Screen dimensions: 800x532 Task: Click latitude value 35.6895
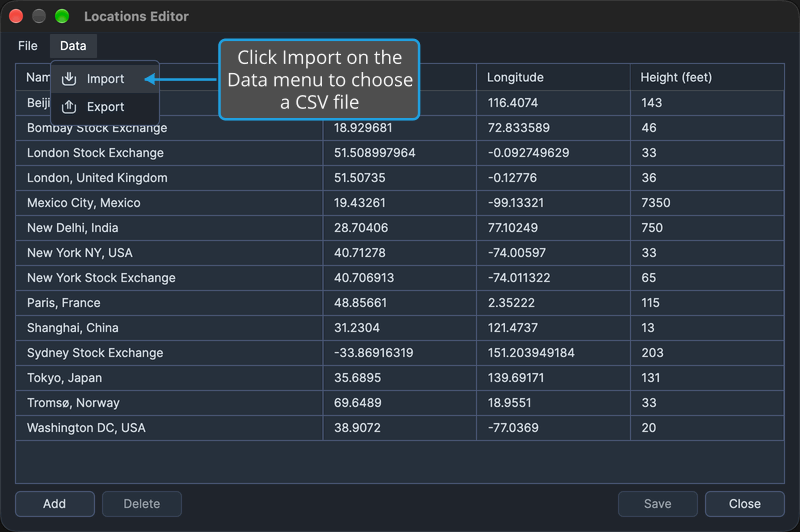tap(357, 378)
